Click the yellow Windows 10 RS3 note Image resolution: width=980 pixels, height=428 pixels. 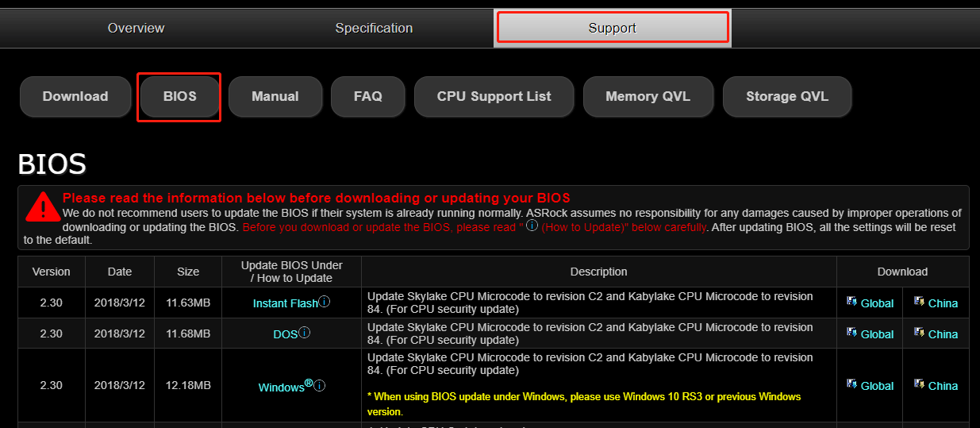[584, 404]
